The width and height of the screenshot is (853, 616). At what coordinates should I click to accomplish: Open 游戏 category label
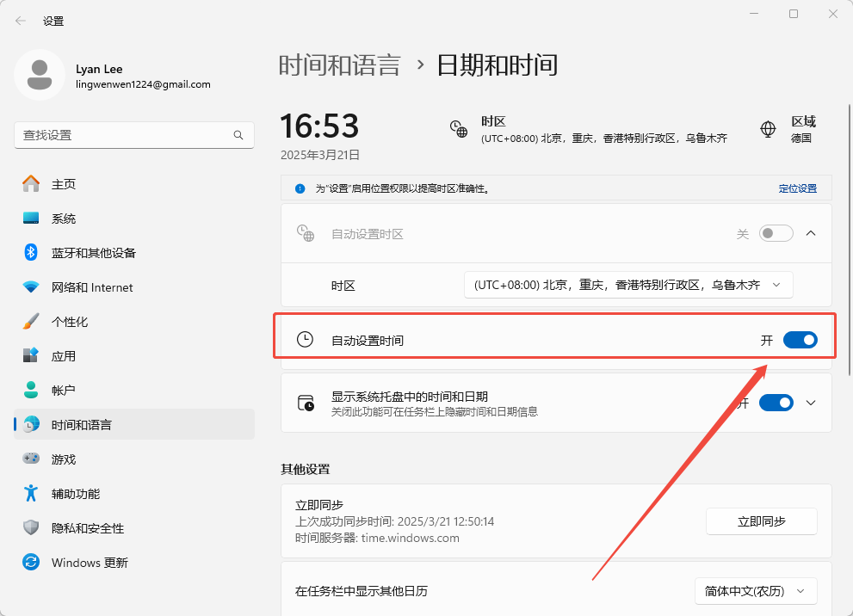point(64,459)
